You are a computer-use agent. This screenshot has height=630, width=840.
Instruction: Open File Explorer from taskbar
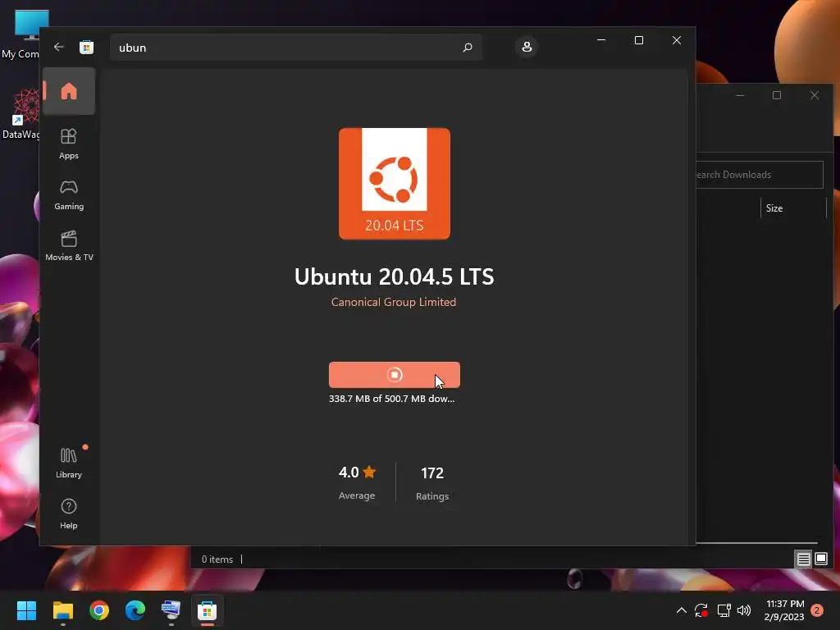point(62,610)
